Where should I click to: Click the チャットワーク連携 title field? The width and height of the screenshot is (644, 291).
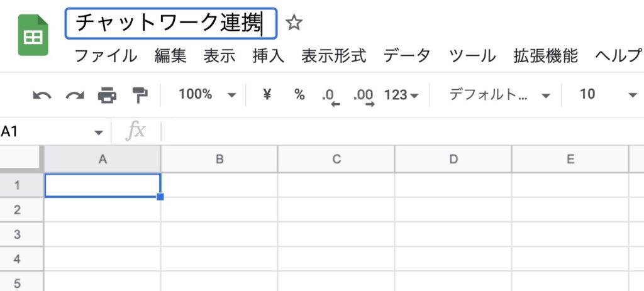(170, 24)
